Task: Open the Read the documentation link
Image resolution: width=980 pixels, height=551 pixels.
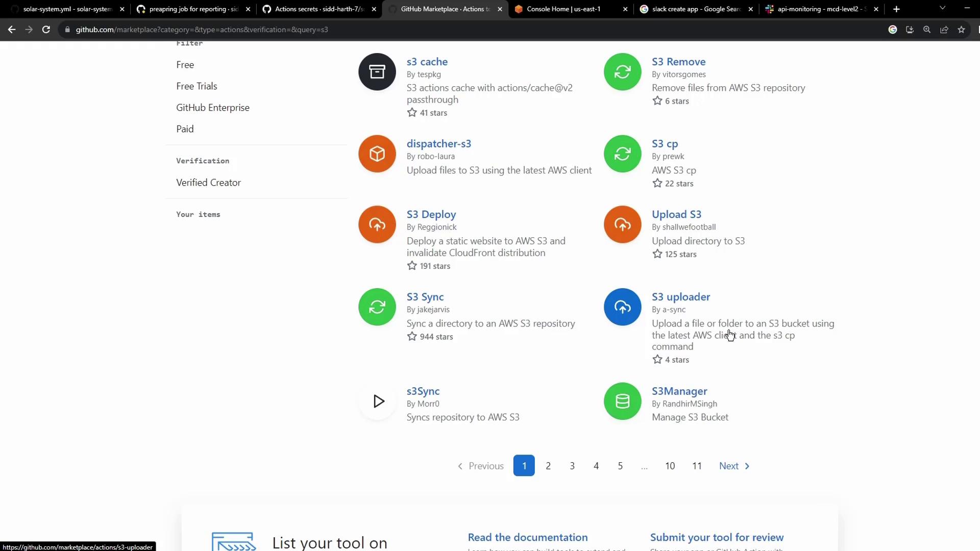Action: (x=527, y=537)
